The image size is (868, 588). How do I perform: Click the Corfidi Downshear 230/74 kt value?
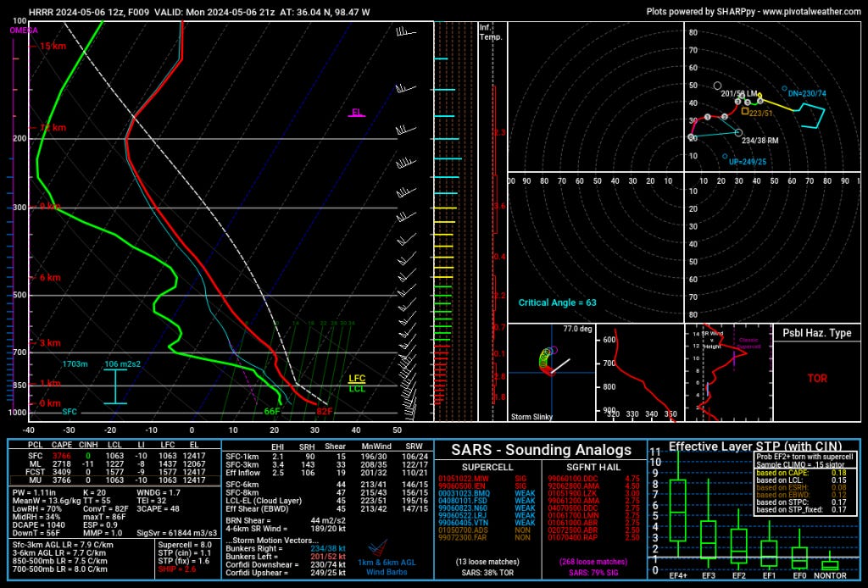point(328,565)
